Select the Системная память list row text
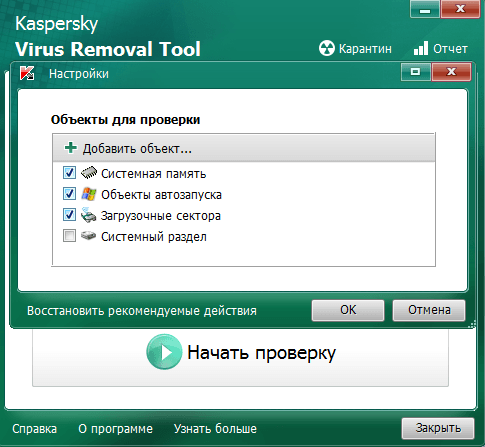485x447 pixels. (154, 174)
